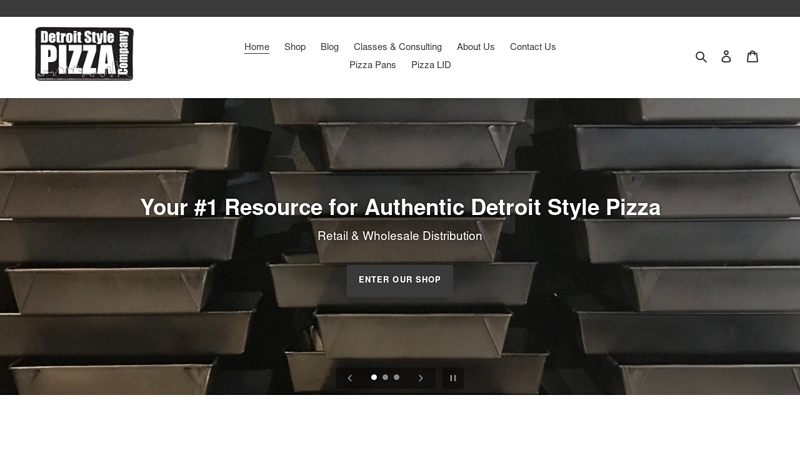800x450 pixels.
Task: Click the Enter Our Shop button
Action: (x=400, y=280)
